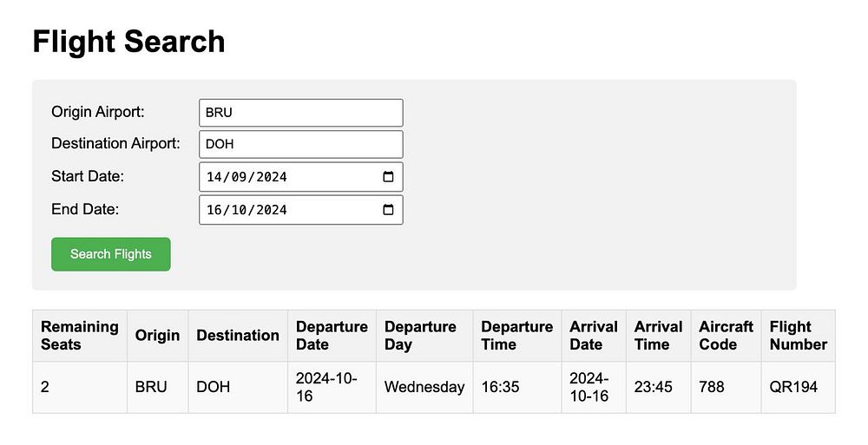The width and height of the screenshot is (868, 445).
Task: Click the Departure Time column header
Action: [x=516, y=336]
